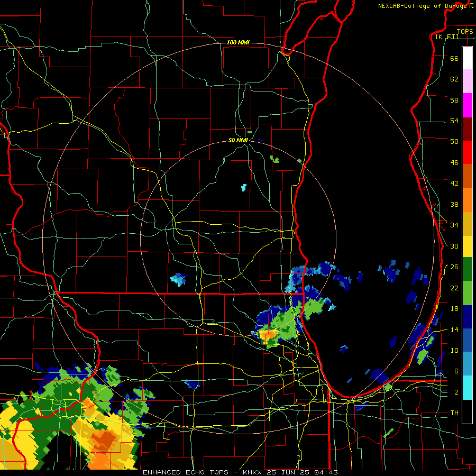Pick the white swatch in the tops legend
Image resolution: width=476 pixels, height=476 pixels.
467,58
